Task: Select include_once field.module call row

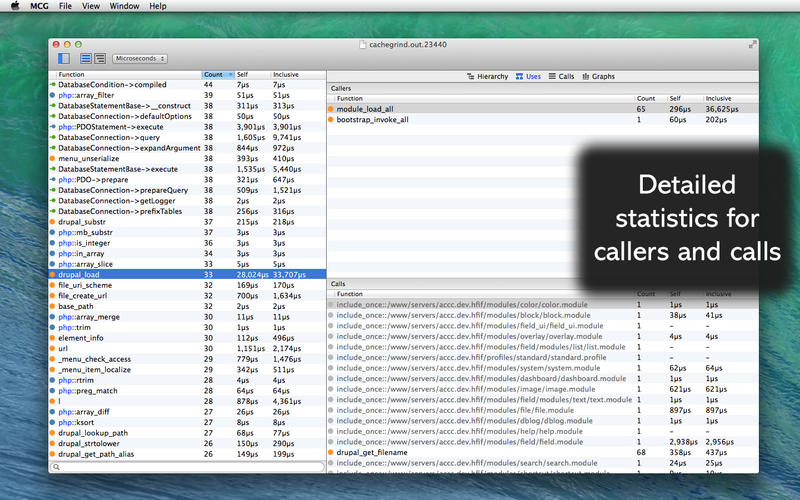Action: 543,442
